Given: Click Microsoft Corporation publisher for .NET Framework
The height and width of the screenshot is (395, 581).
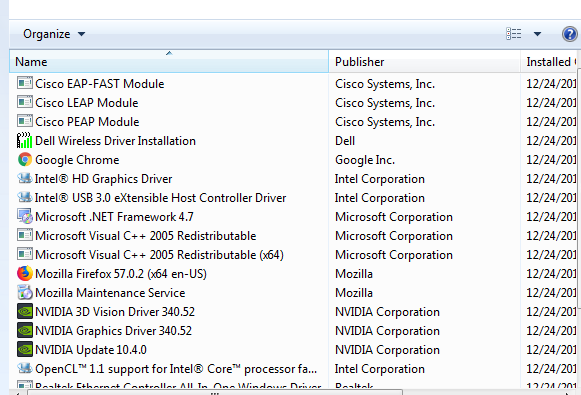Looking at the screenshot, I should coord(394,217).
